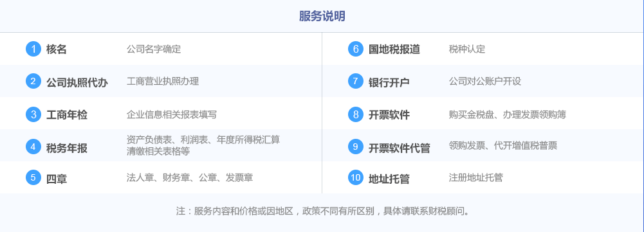This screenshot has width=644, height=232.
Task: Open the 核名 service item
Action: (56, 49)
